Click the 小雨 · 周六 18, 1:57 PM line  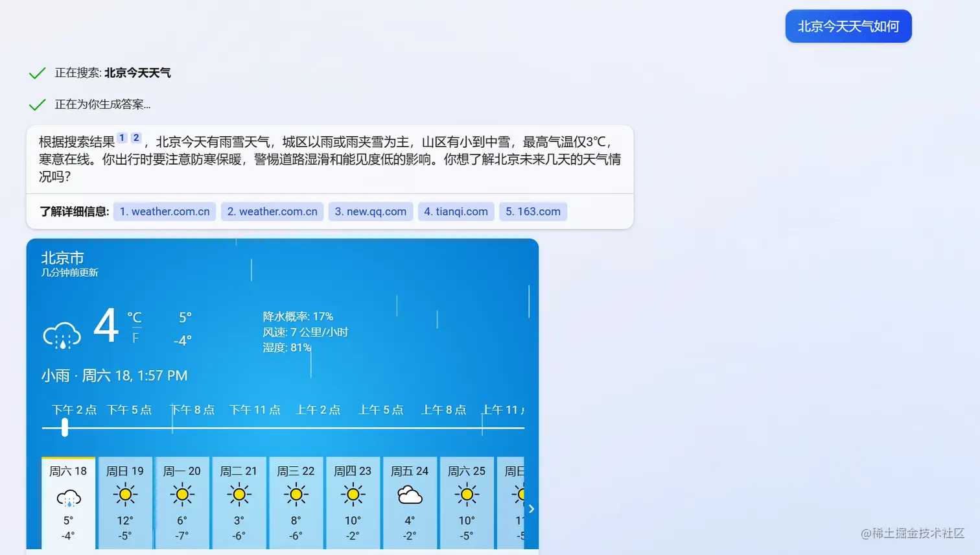click(115, 375)
